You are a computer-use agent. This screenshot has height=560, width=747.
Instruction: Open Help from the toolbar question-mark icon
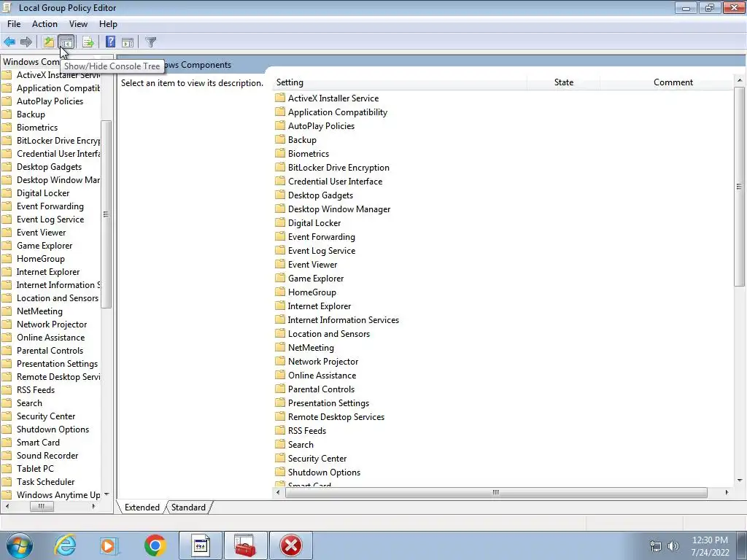tap(111, 42)
